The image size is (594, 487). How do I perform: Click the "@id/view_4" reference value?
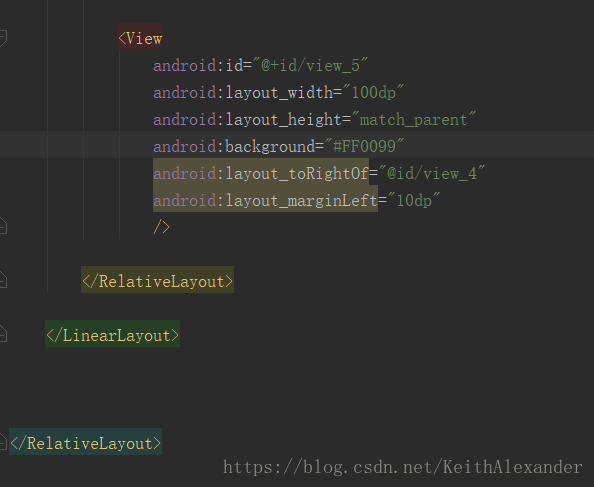[x=431, y=173]
